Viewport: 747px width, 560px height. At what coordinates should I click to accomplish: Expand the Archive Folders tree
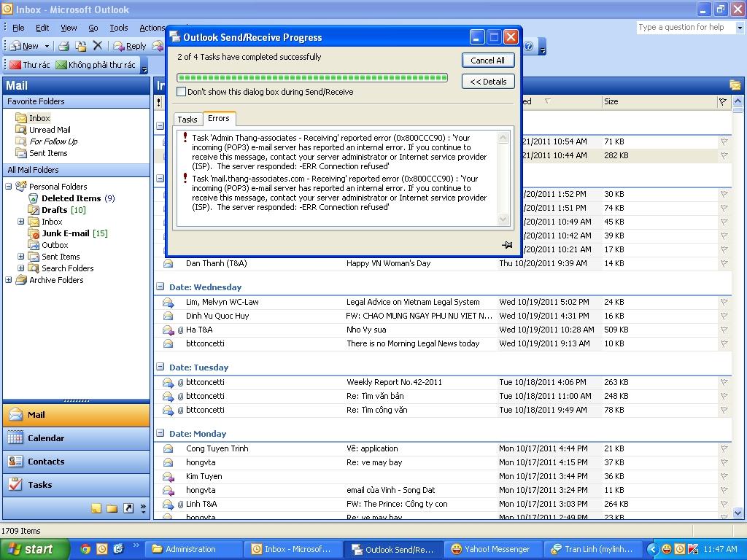[9, 280]
